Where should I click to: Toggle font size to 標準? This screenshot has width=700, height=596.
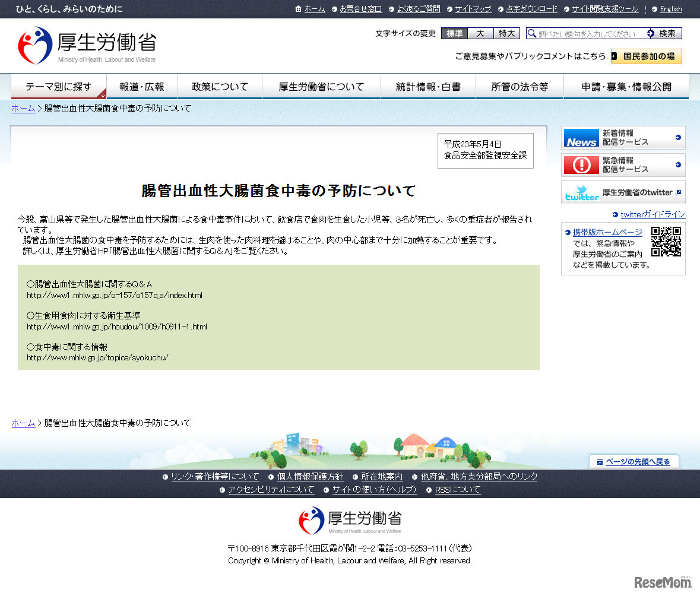point(454,33)
